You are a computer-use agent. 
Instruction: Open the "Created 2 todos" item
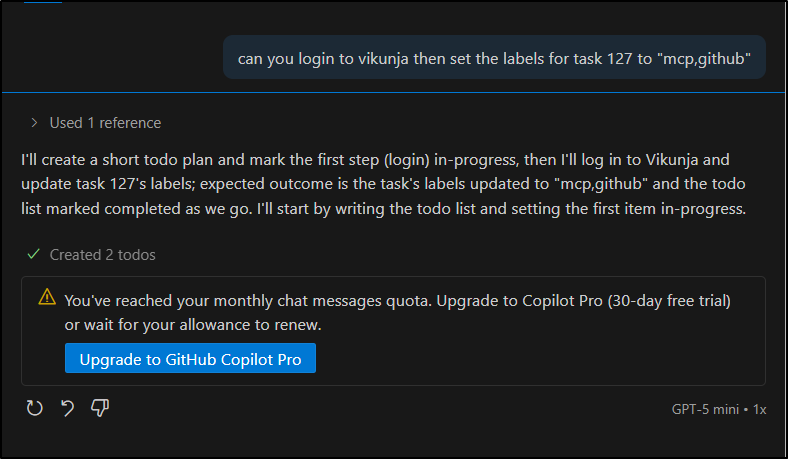point(102,254)
